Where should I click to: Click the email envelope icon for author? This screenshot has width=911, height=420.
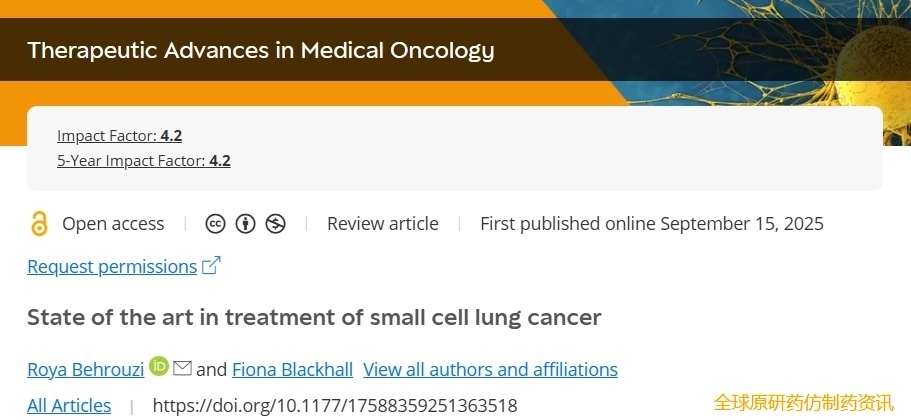pyautogui.click(x=182, y=368)
